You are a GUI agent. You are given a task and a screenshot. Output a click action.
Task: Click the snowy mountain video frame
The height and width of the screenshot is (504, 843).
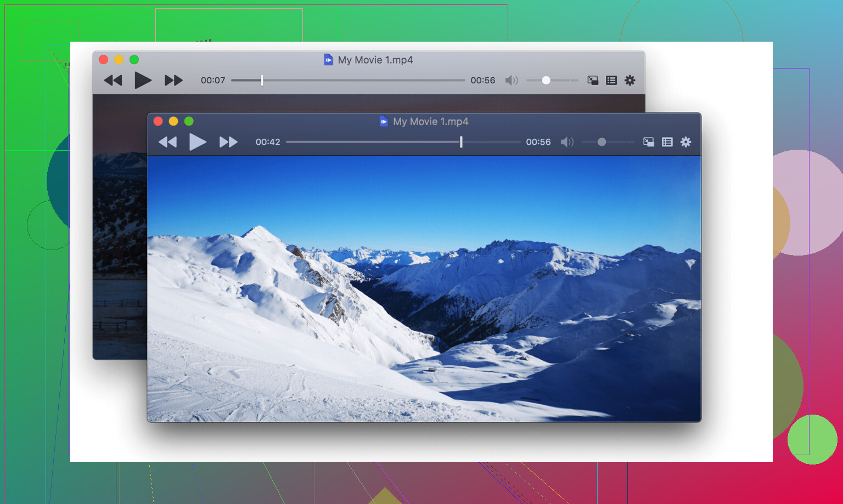(424, 288)
